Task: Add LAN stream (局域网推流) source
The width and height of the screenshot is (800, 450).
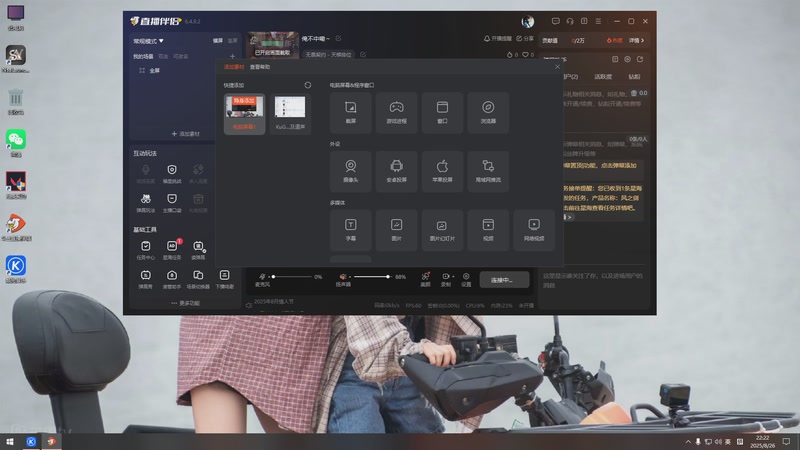Action: tap(488, 171)
